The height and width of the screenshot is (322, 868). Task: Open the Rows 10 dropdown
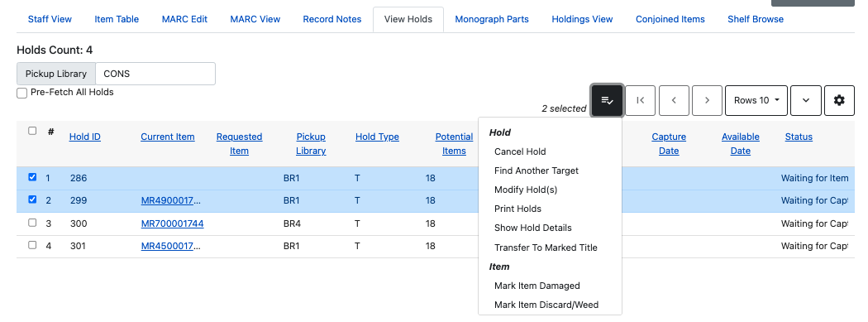click(756, 100)
